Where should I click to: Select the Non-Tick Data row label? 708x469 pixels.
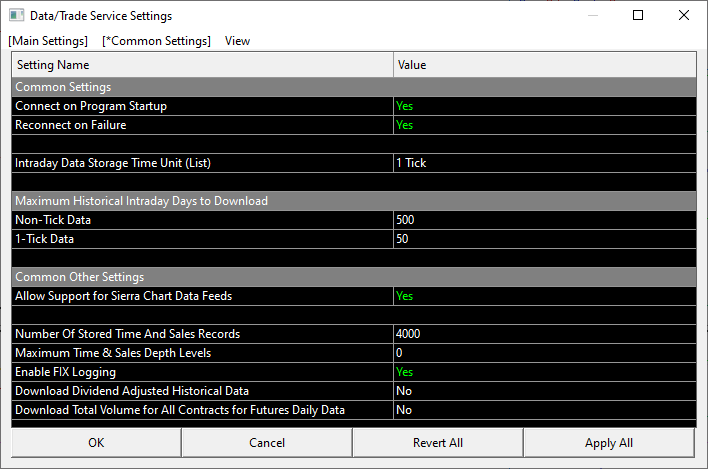point(202,220)
